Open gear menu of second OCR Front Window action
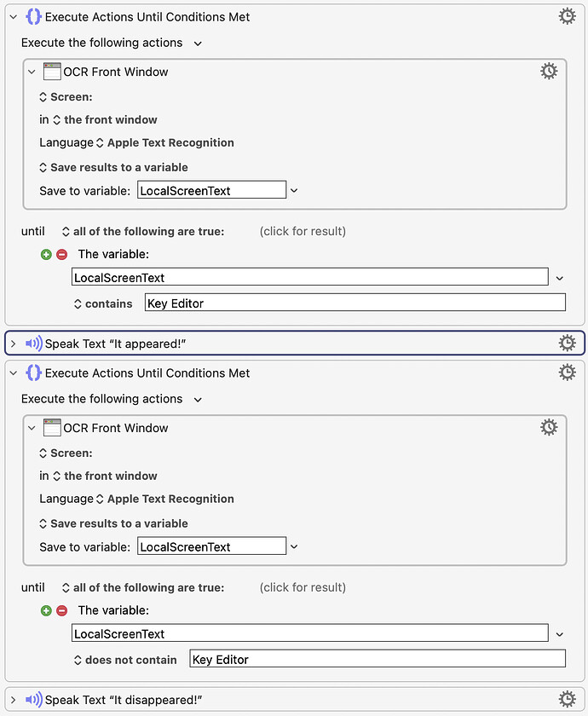The height and width of the screenshot is (716, 588). (549, 427)
